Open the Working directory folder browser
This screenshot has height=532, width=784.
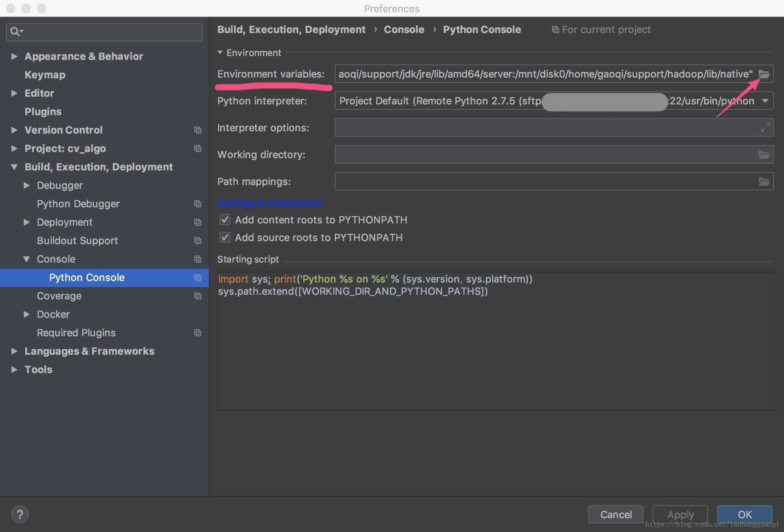(x=764, y=155)
